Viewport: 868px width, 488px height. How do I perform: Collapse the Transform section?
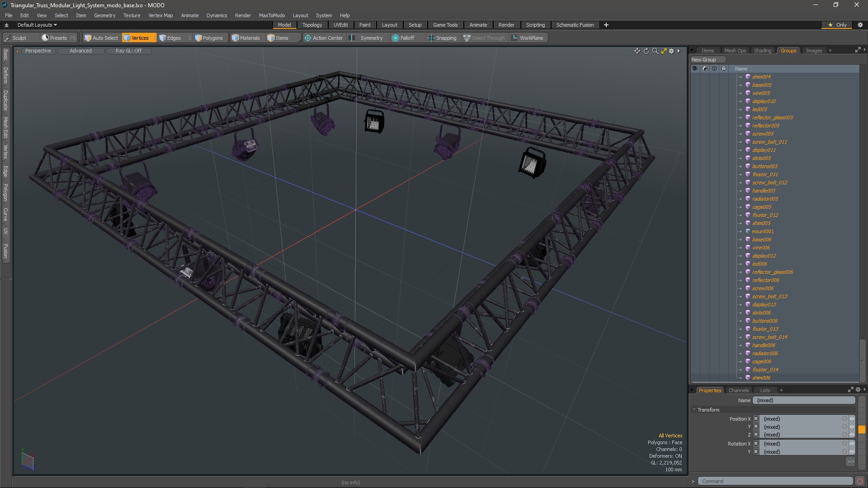click(694, 410)
